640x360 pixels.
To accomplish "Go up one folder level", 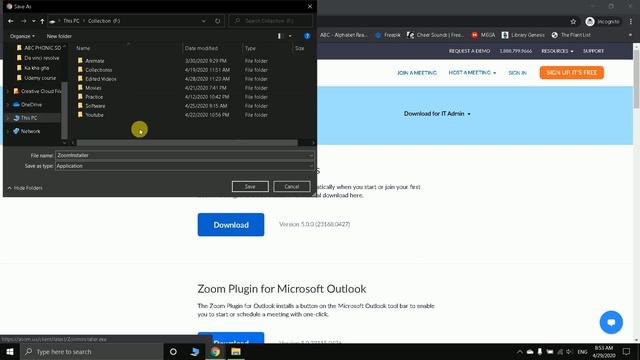I will click(42, 21).
